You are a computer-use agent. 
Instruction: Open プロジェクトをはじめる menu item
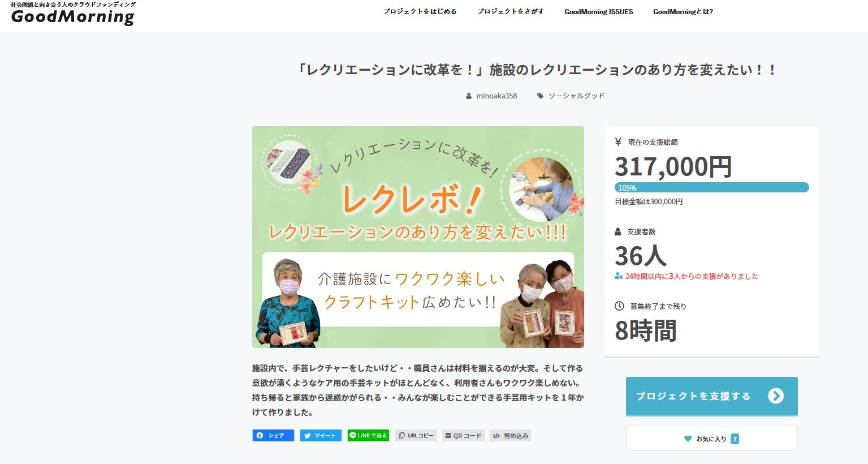[420, 11]
